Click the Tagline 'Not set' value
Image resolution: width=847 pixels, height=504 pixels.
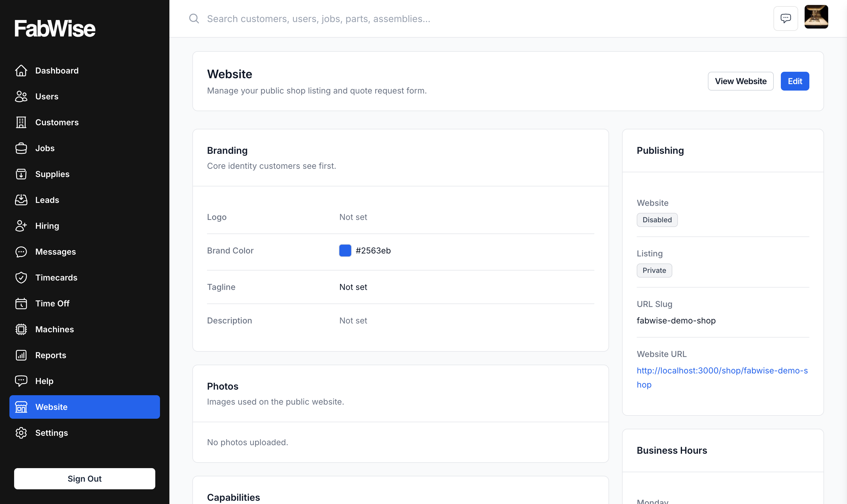tap(353, 287)
